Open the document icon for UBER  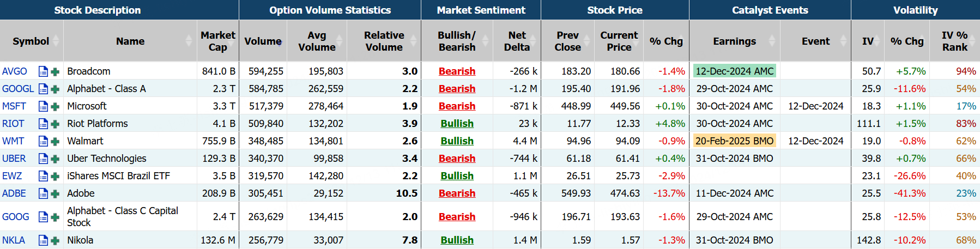43,159
